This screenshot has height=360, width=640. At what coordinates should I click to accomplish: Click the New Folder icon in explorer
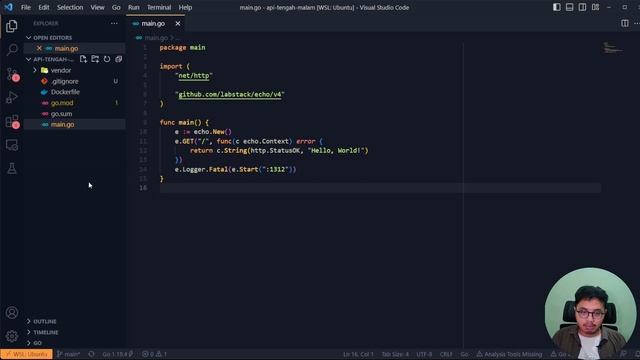[95, 59]
